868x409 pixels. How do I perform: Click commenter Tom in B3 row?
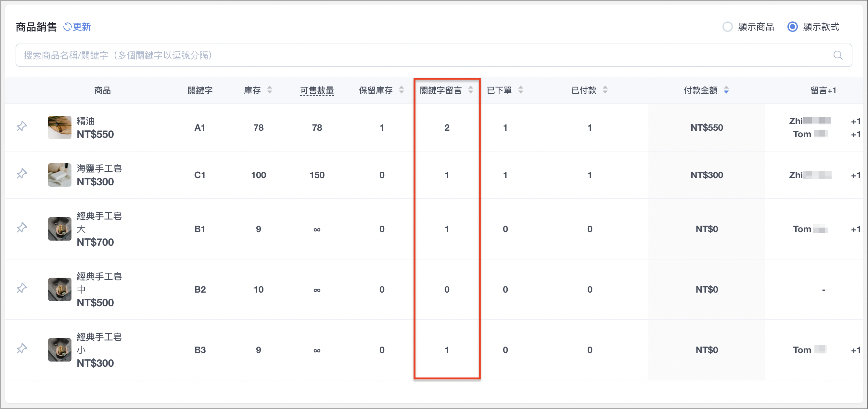(x=802, y=350)
